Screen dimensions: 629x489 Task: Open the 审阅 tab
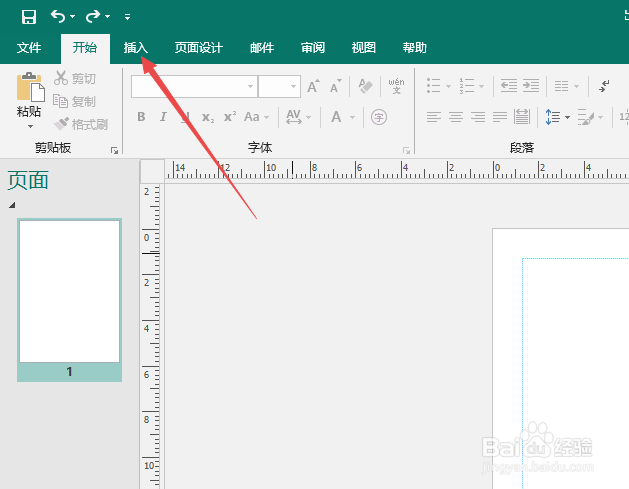click(x=313, y=48)
